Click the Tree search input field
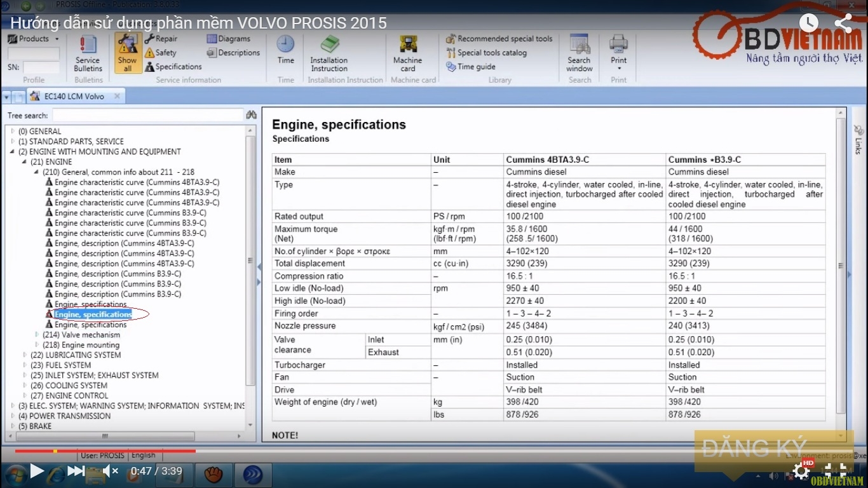Image resolution: width=868 pixels, height=488 pixels. click(x=147, y=116)
